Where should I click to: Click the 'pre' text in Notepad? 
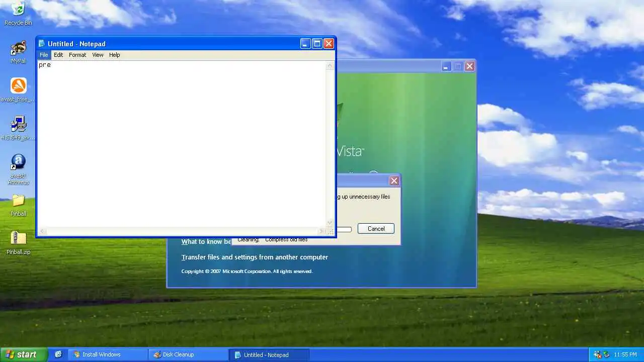45,65
